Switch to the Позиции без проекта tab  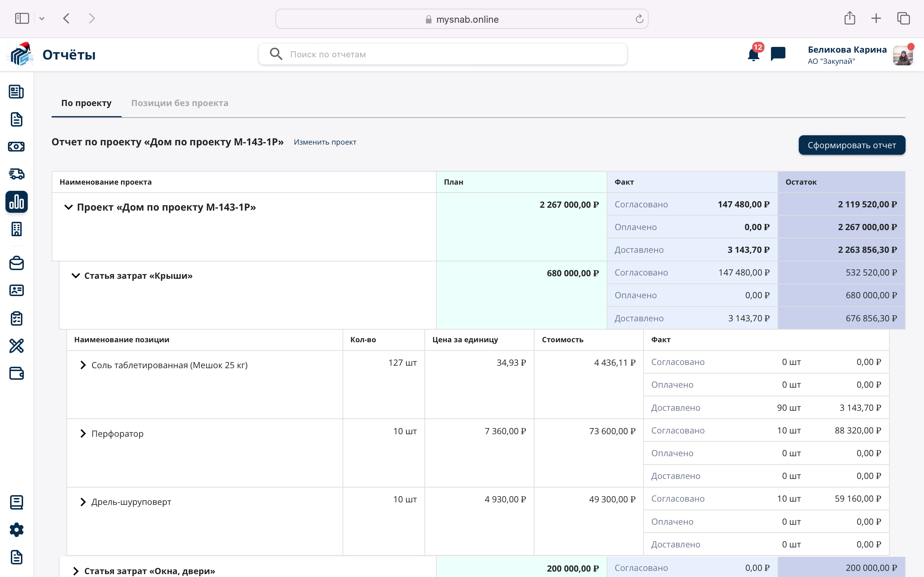(179, 103)
